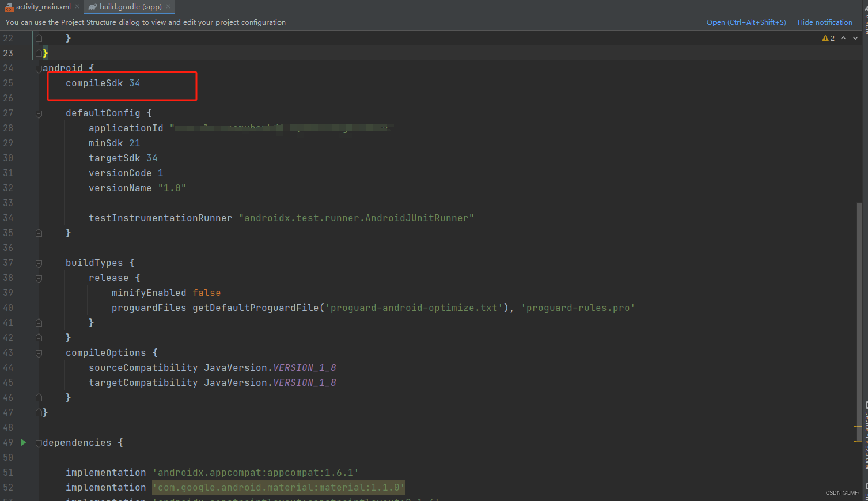Click the Hide notification link
Screen dimensions: 868x501
[x=825, y=22]
